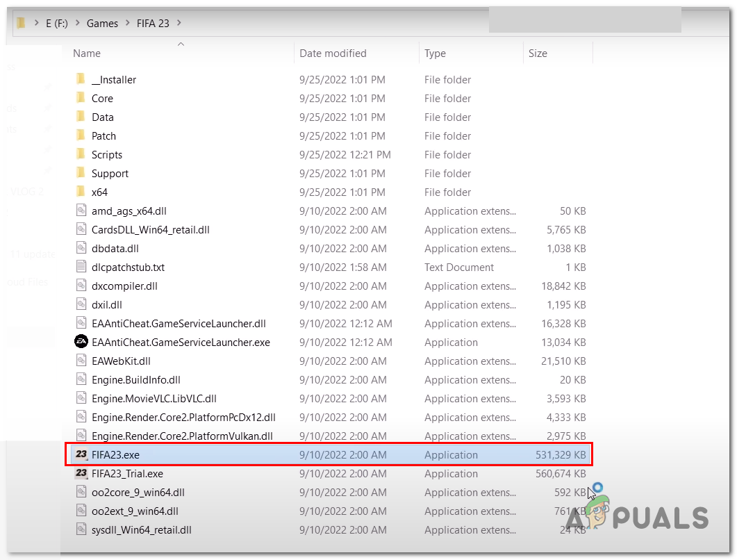The height and width of the screenshot is (560, 737).
Task: Click the Support folder icon
Action: pyautogui.click(x=81, y=173)
